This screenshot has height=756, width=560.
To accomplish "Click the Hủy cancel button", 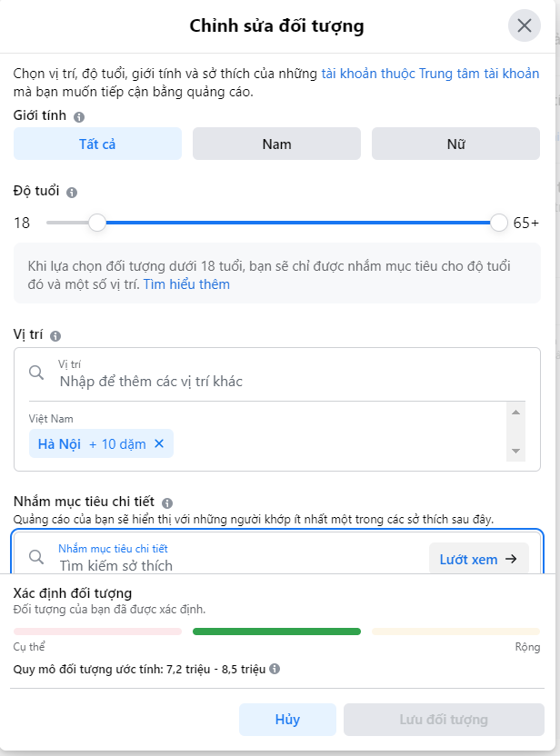I will coord(287,720).
